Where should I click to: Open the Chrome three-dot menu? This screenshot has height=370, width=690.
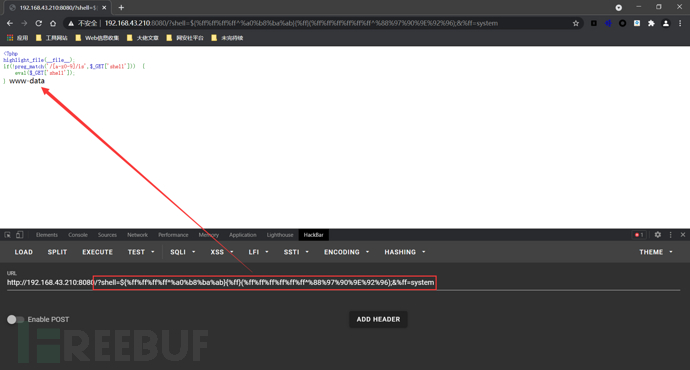(x=680, y=23)
